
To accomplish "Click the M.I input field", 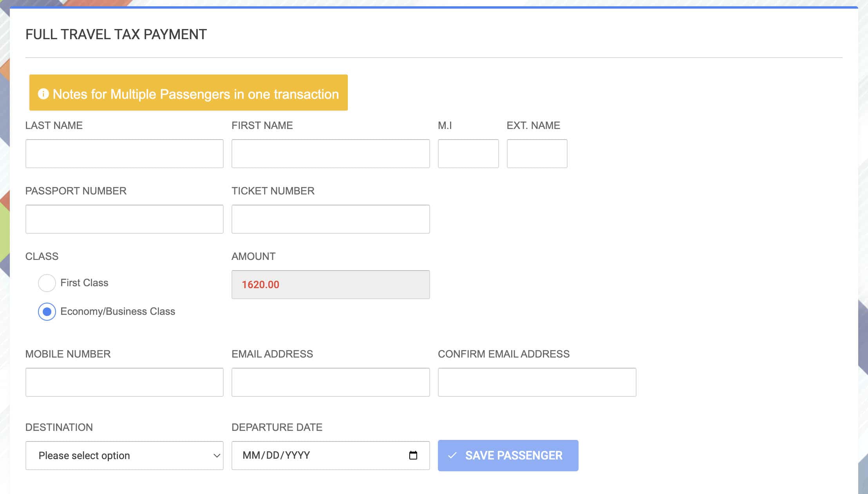I will (x=468, y=153).
